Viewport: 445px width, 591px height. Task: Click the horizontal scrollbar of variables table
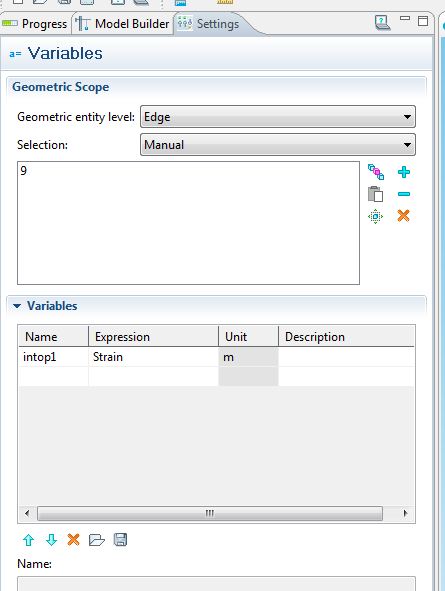[210, 513]
